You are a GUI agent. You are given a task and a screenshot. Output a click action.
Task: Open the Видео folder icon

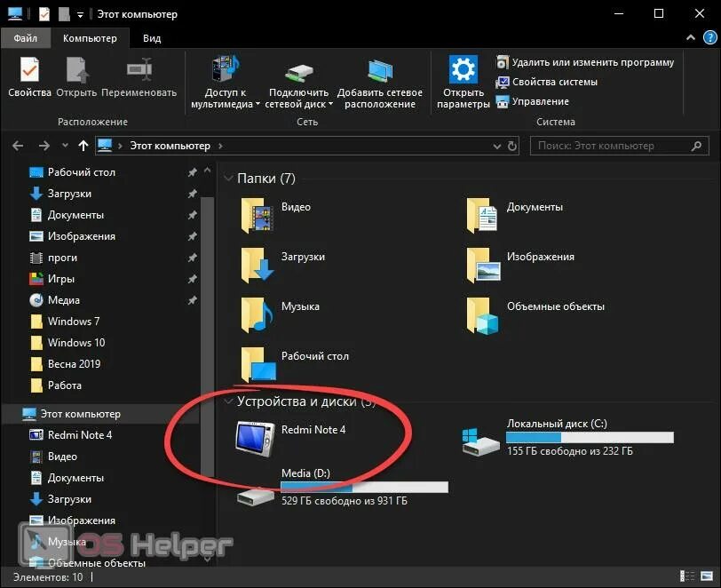coord(257,215)
